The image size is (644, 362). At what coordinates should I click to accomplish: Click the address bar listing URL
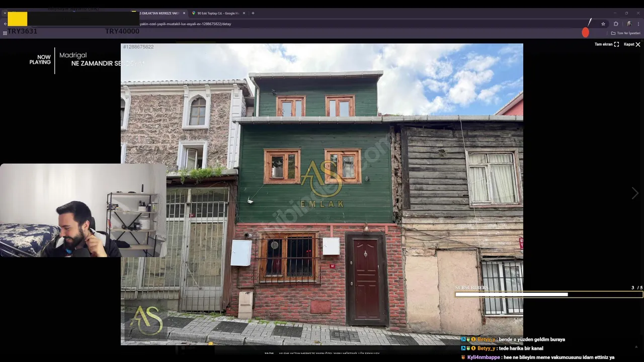tap(185, 24)
